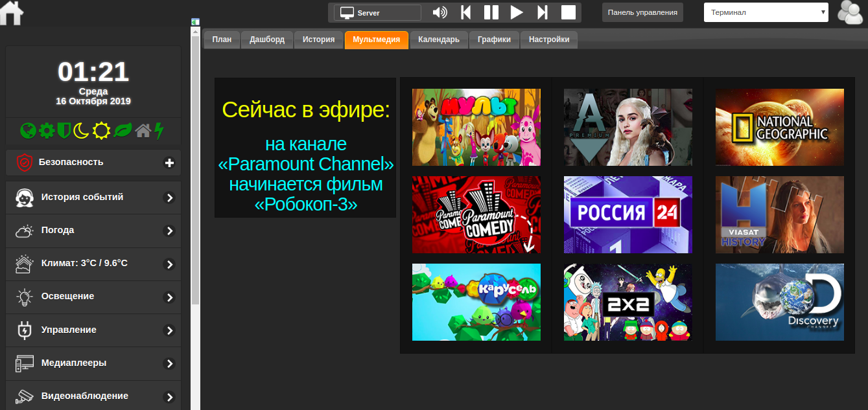The image size is (868, 410).
Task: Open the Графики tab
Action: pyautogui.click(x=494, y=40)
